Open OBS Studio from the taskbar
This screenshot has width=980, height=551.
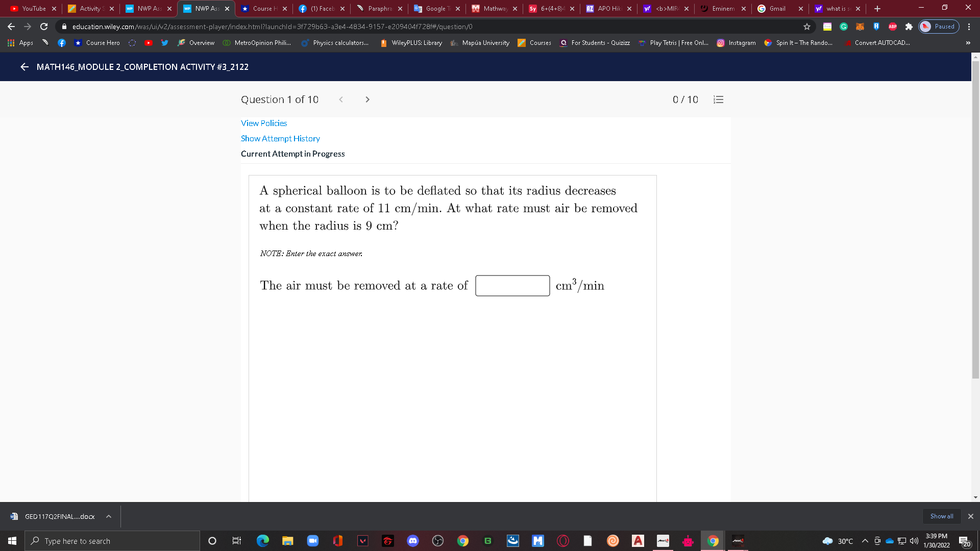pyautogui.click(x=437, y=541)
